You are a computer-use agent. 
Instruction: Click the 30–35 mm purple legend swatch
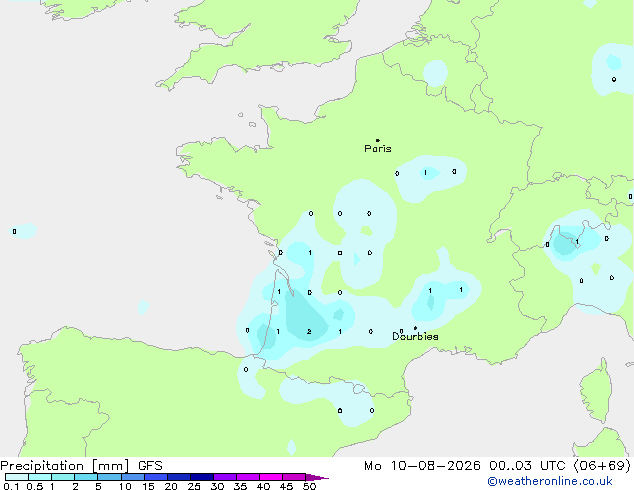point(224,477)
